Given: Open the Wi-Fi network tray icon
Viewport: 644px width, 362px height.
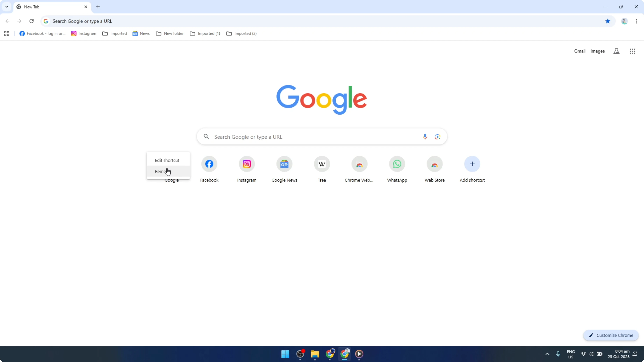Looking at the screenshot, I should click(583, 354).
